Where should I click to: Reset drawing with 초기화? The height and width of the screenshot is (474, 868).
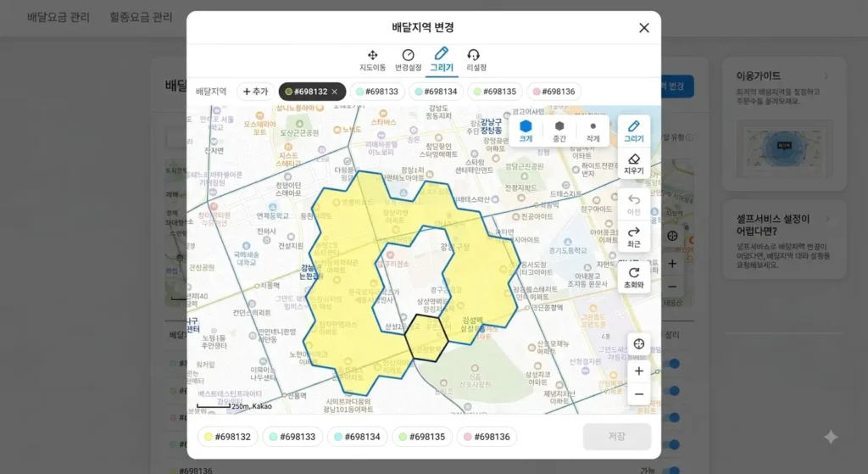point(634,277)
